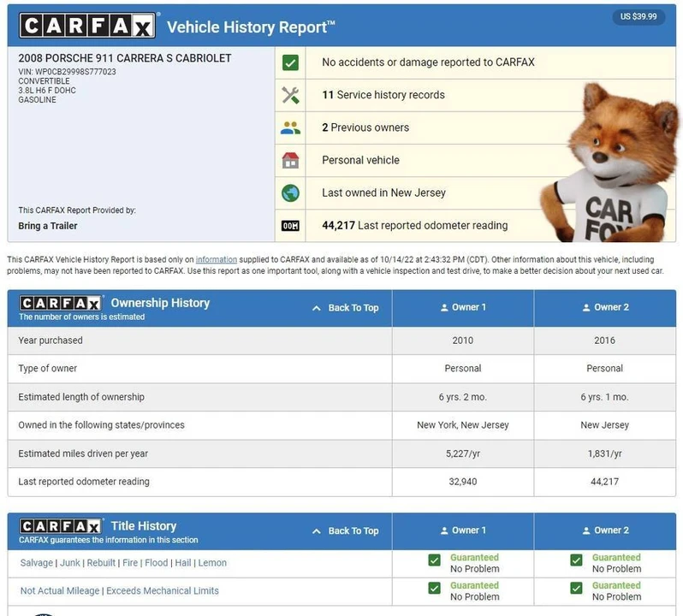Click Owner 2 person icon in Ownership History

586,308
